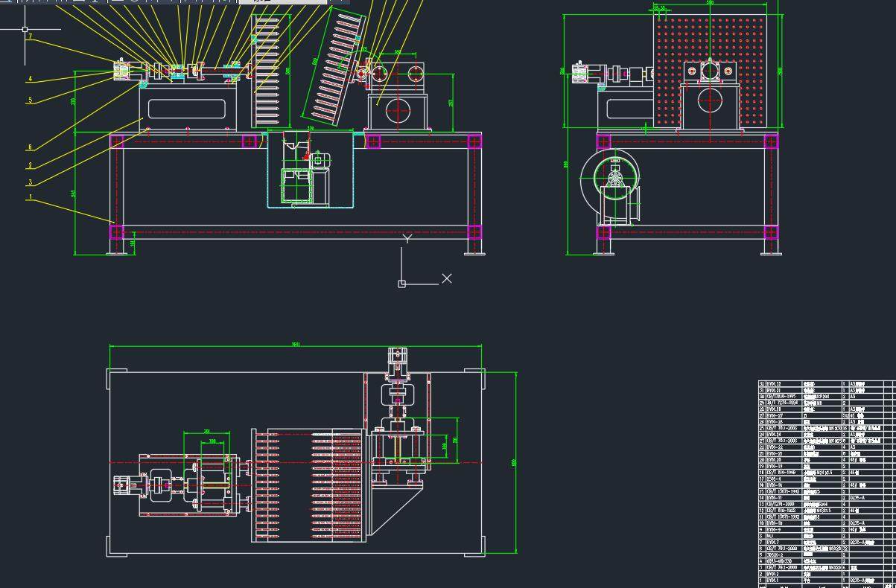Viewport: 896px width, 588px height.
Task: Select the magenta square at frame's lower-left joint
Action: point(117,231)
